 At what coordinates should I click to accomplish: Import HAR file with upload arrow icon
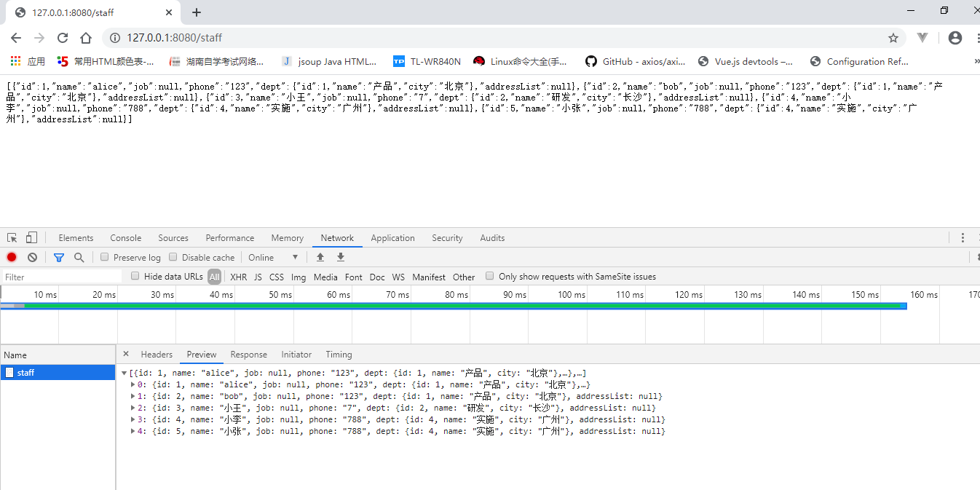[x=320, y=257]
